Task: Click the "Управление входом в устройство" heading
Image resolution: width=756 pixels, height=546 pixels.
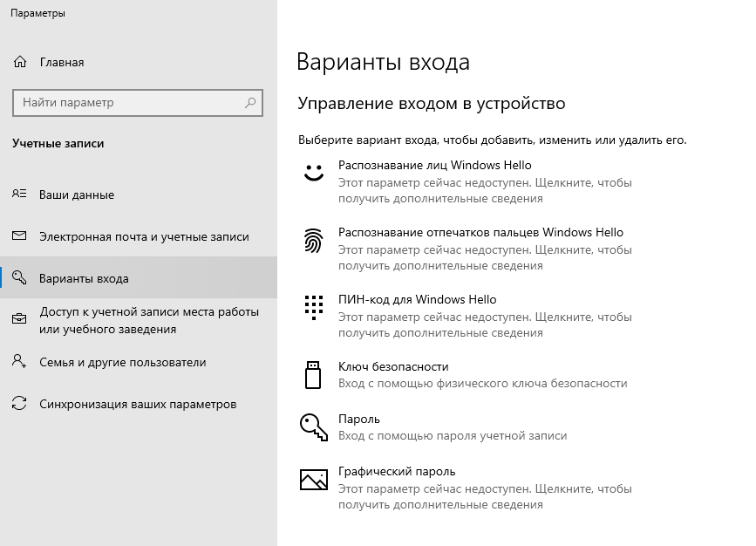Action: click(431, 104)
